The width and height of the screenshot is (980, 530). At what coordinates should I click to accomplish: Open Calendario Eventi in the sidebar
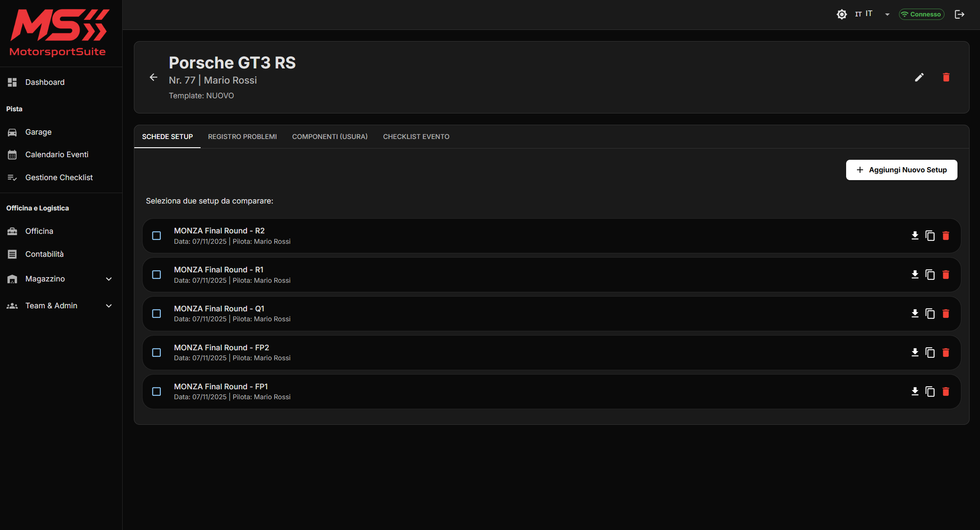click(57, 155)
